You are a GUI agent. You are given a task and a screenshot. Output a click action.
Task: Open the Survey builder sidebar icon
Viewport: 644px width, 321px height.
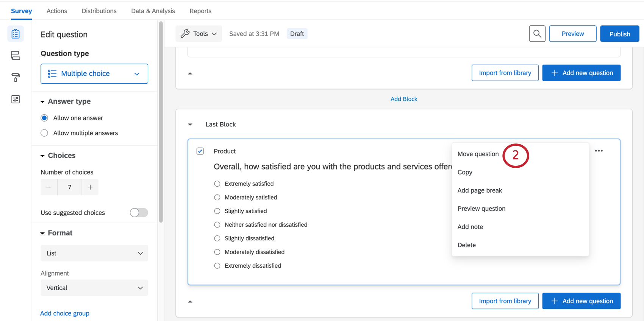[16, 34]
